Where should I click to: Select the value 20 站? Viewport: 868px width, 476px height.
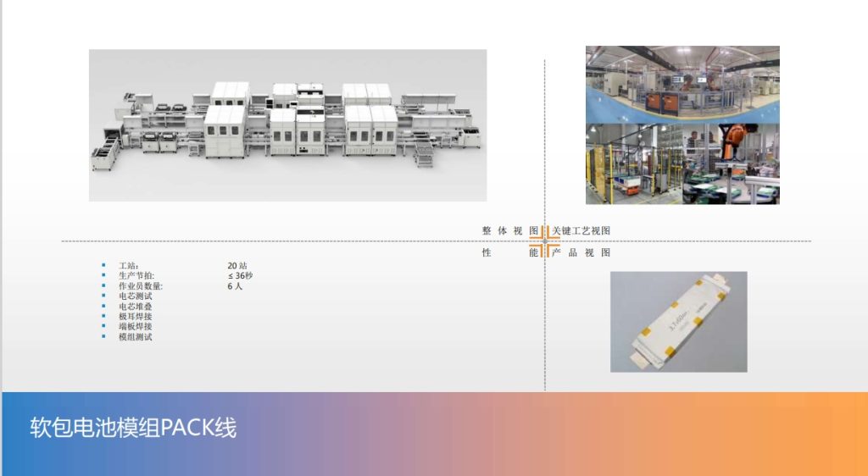pyautogui.click(x=237, y=266)
